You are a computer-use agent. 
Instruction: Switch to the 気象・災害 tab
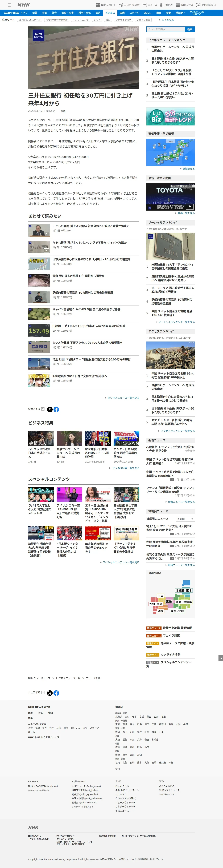[x=67, y=13]
